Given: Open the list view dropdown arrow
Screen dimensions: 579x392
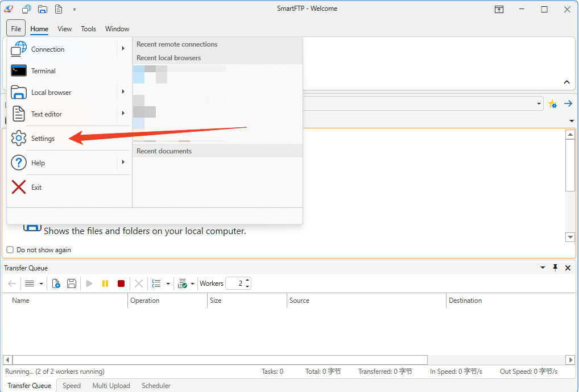Looking at the screenshot, I should 41,283.
